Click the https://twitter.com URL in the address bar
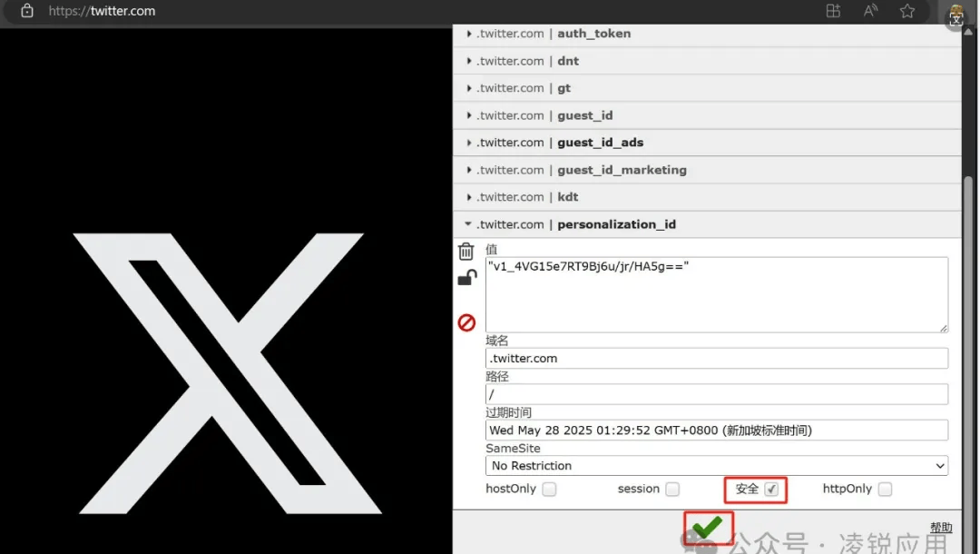980x554 pixels. [102, 11]
